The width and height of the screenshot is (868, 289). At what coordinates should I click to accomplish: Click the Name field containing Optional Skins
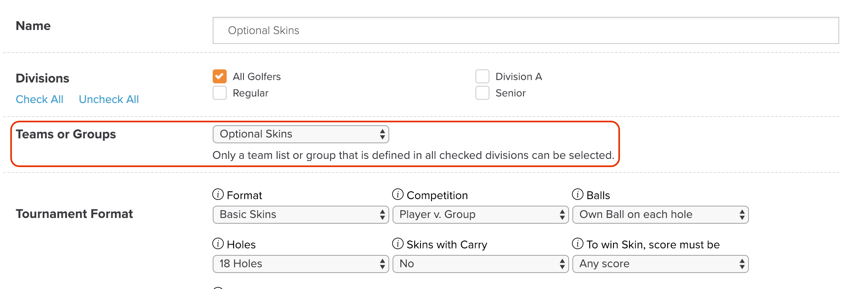point(526,30)
